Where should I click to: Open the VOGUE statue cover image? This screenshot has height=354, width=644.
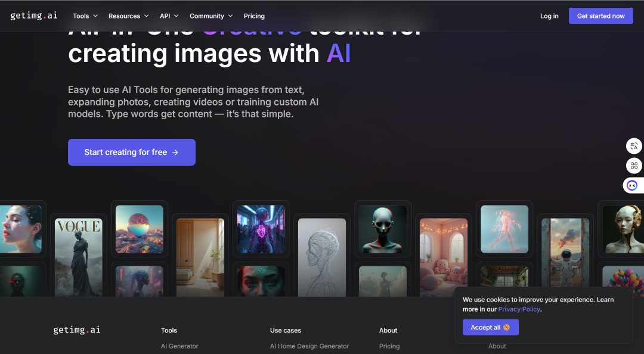(x=79, y=257)
